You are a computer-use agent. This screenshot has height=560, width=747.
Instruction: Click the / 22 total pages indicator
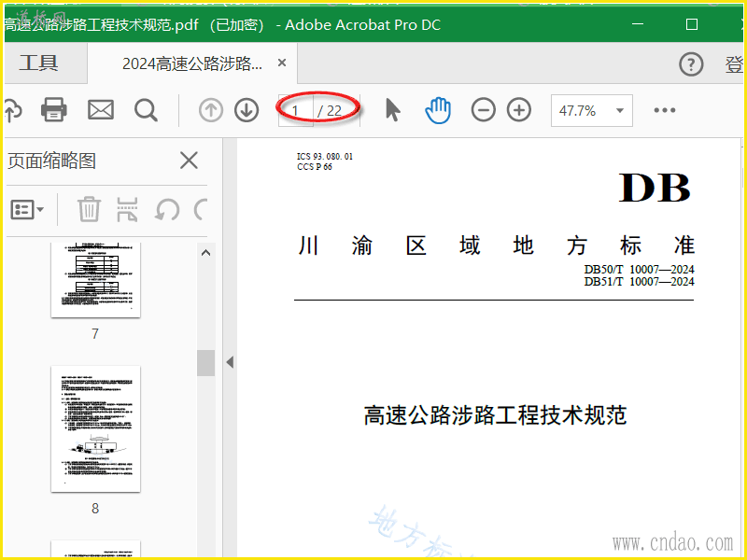point(330,111)
